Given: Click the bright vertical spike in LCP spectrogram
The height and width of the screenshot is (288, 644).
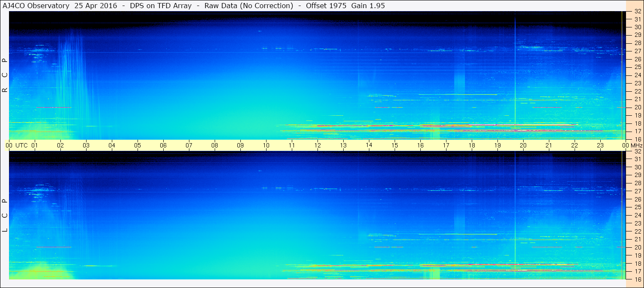Looking at the screenshot, I should pos(515,215).
